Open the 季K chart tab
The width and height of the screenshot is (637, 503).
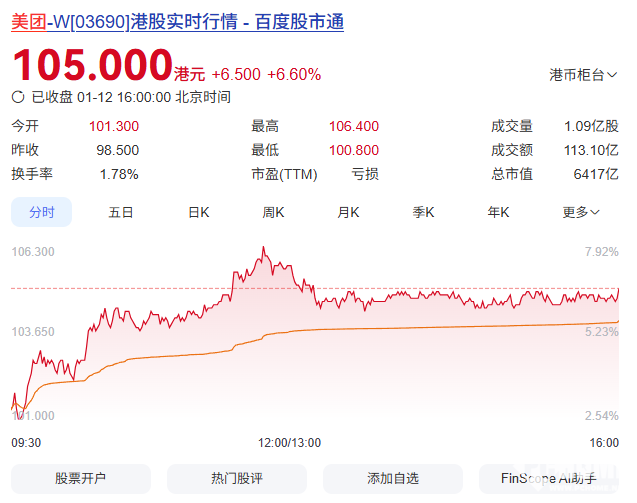pyautogui.click(x=423, y=212)
